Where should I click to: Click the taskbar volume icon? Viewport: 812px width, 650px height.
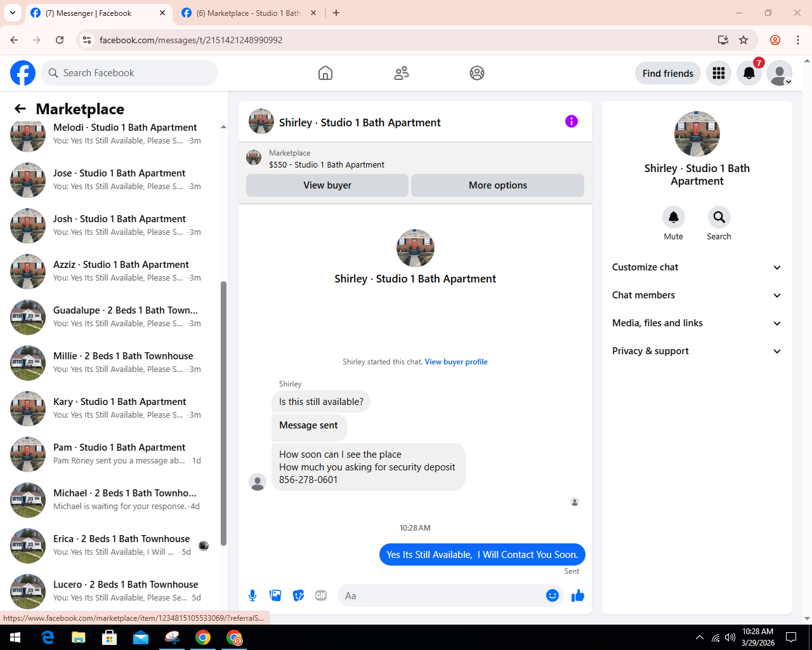(730, 637)
